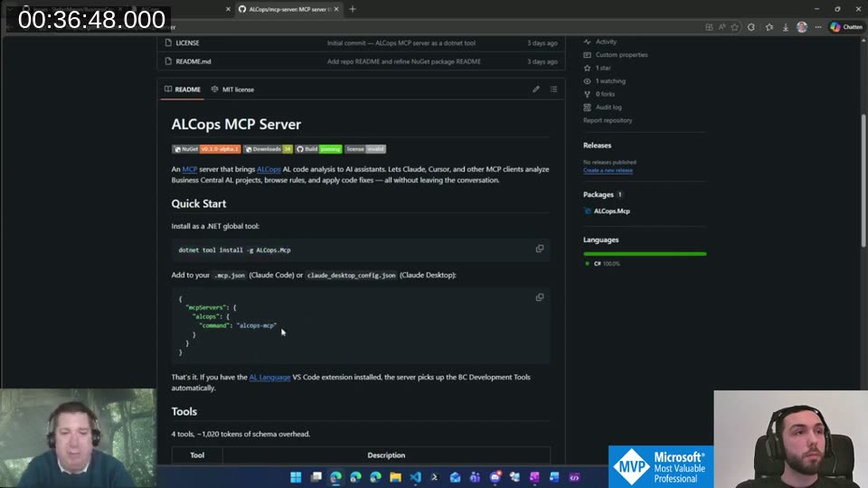Open Microsoft Teams from the taskbar
This screenshot has height=488, width=868.
(475, 477)
